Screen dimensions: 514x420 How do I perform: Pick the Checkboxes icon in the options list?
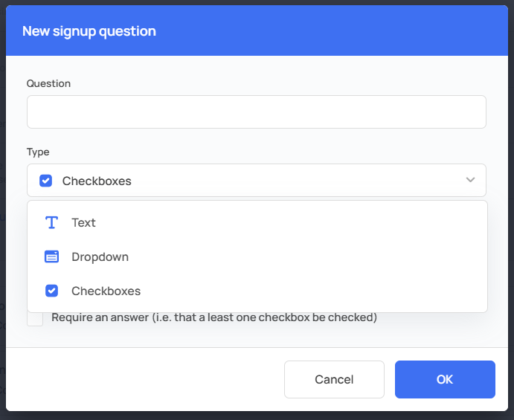pyautogui.click(x=51, y=291)
